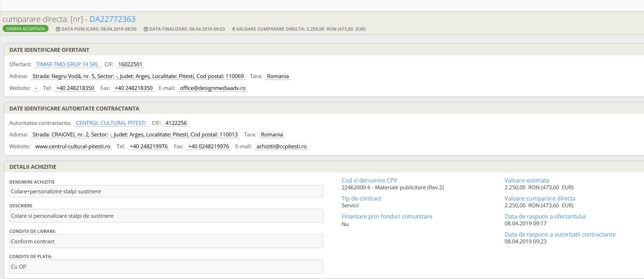This screenshot has height=279, width=644.
Task: Click the OFERTA ACCEPTATA status badge
Action: pyautogui.click(x=26, y=29)
